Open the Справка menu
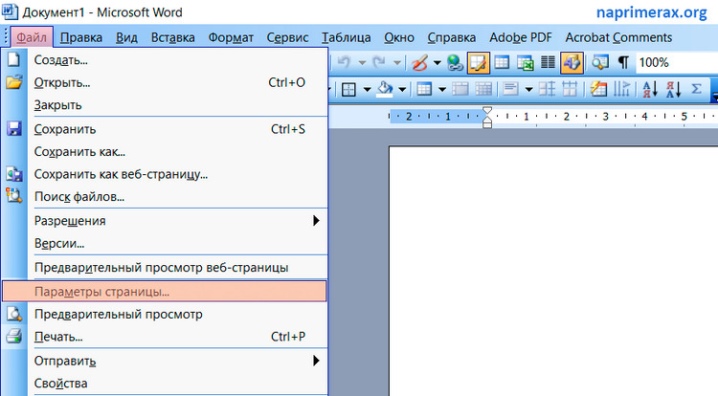This screenshot has height=396, width=718. (x=451, y=38)
